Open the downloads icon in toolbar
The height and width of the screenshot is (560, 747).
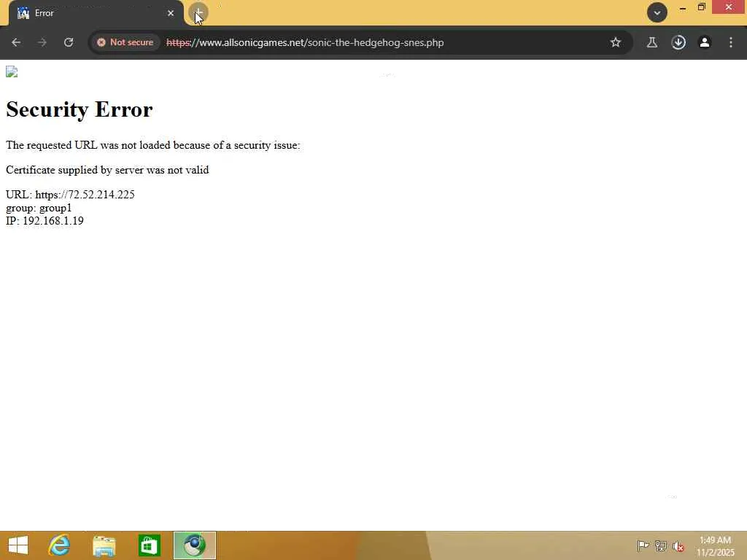click(678, 42)
